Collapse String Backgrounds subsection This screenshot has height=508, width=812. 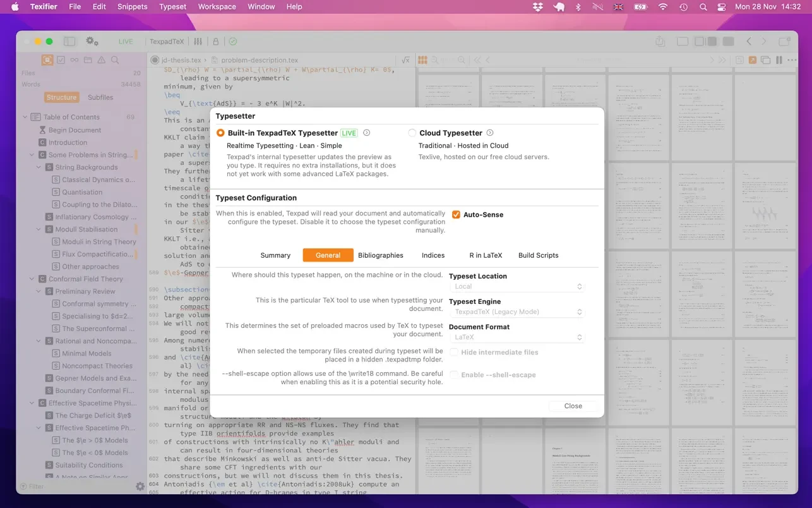(x=39, y=167)
